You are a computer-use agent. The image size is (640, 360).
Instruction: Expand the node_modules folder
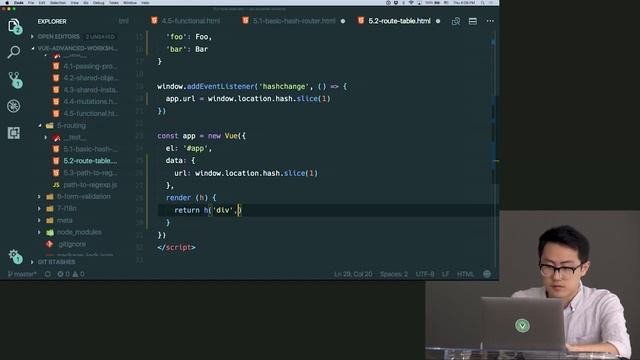40,232
